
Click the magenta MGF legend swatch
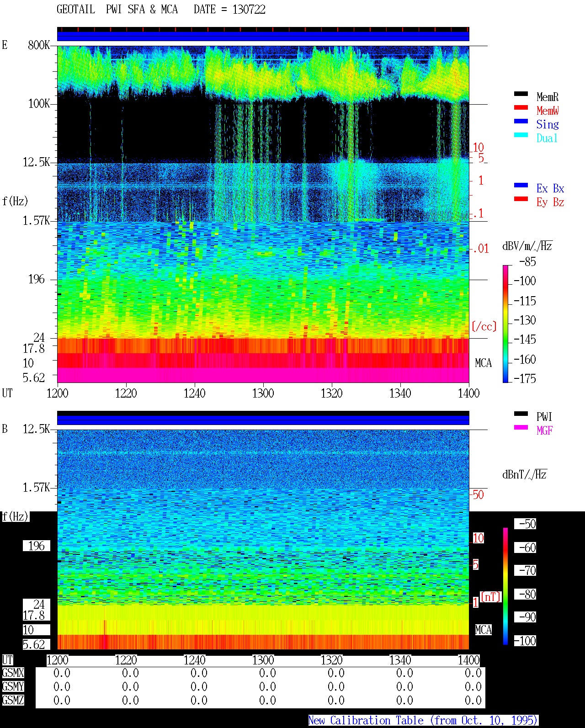[x=521, y=427]
